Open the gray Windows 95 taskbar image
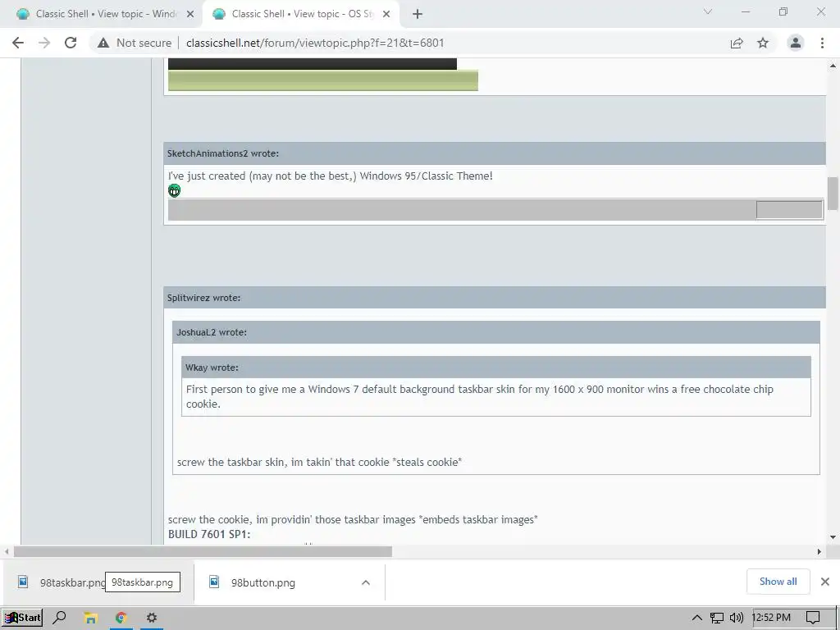Screen dimensions: 840x630 pyautogui.click(x=495, y=209)
